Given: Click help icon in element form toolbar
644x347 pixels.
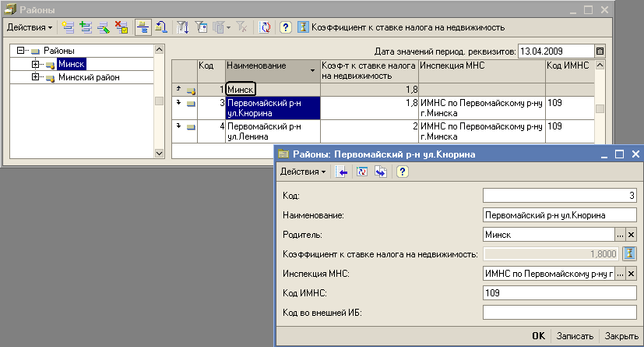Looking at the screenshot, I should point(402,172).
